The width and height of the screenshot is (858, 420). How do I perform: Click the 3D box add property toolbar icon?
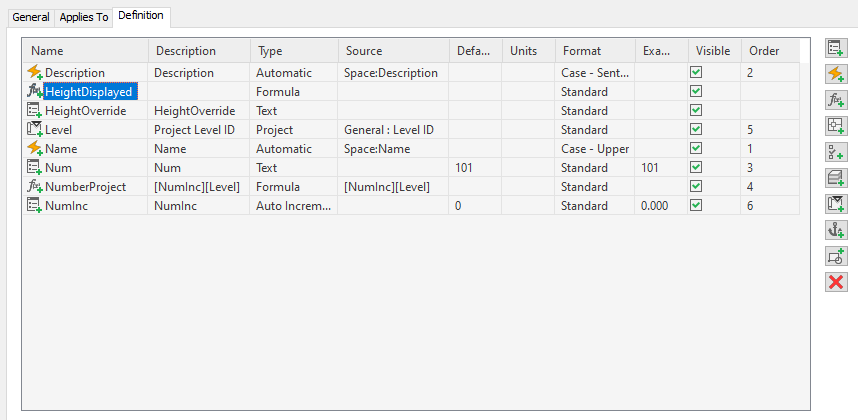[x=836, y=178]
